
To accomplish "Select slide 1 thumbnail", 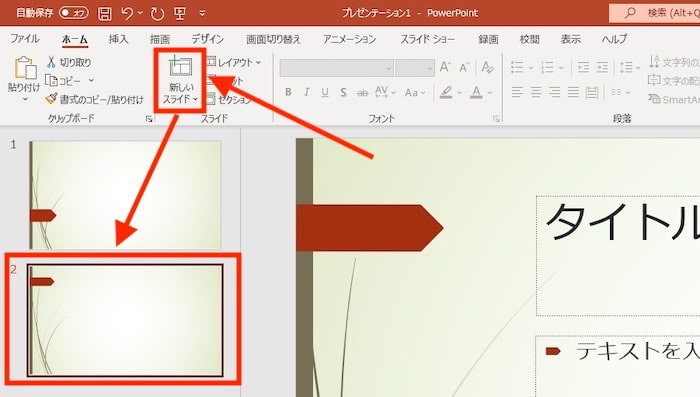I will click(x=125, y=195).
